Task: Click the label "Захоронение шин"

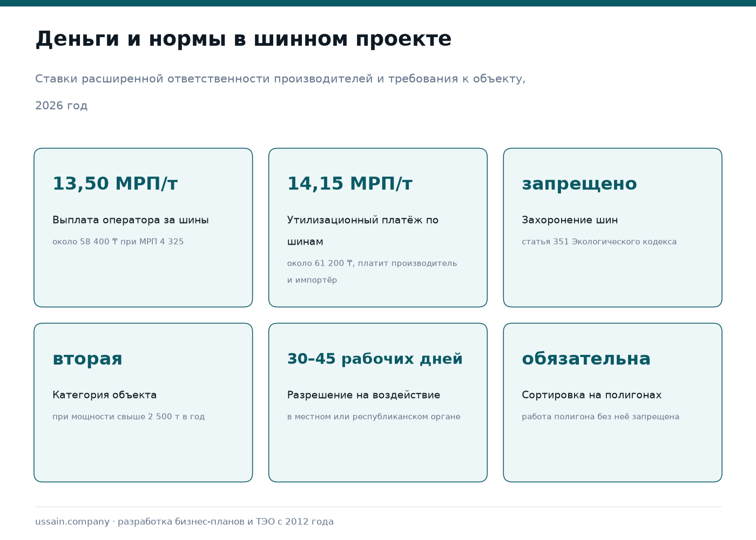Action: [x=570, y=220]
